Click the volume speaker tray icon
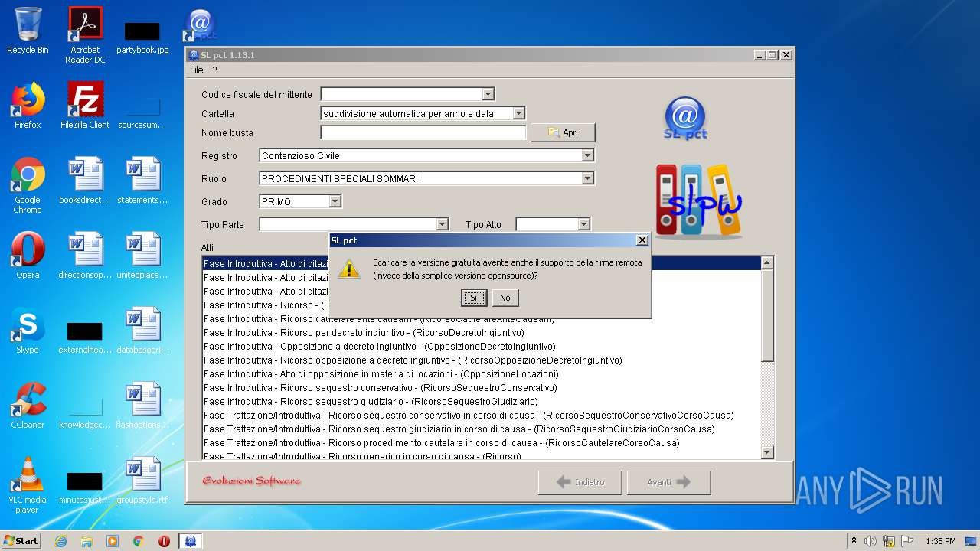Screen dimensions: 980x551 coord(871,541)
